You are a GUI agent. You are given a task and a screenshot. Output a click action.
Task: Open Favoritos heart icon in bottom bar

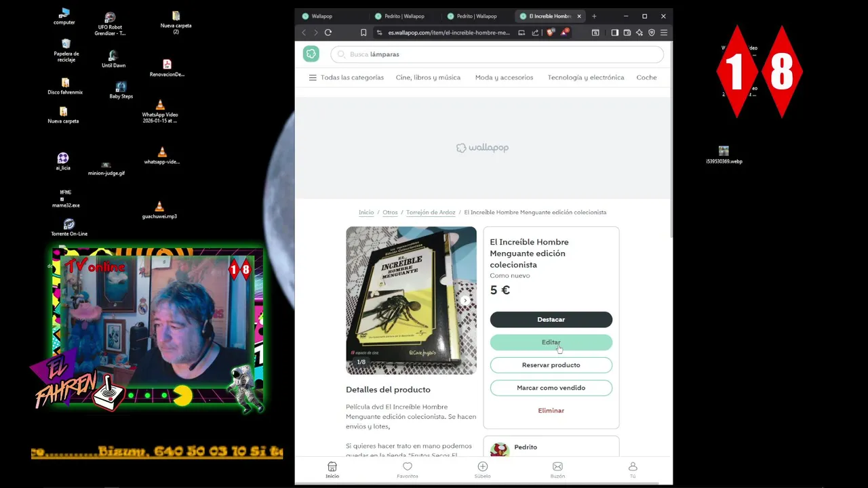point(408,470)
